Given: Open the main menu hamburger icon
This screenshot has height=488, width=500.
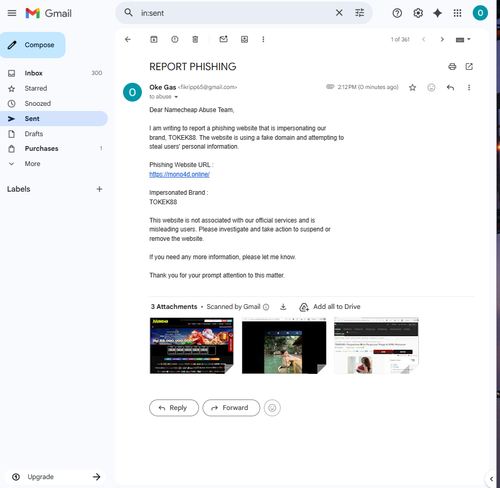Looking at the screenshot, I should (x=12, y=13).
